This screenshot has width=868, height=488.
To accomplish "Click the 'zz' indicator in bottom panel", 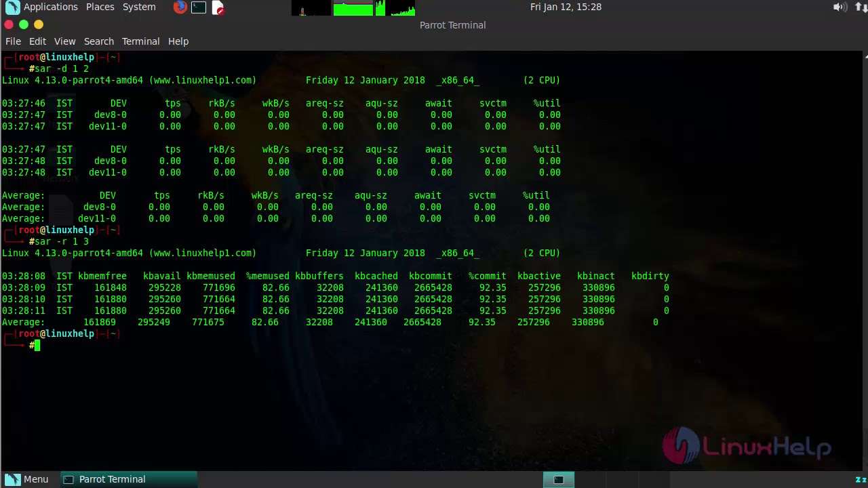I will tap(861, 480).
